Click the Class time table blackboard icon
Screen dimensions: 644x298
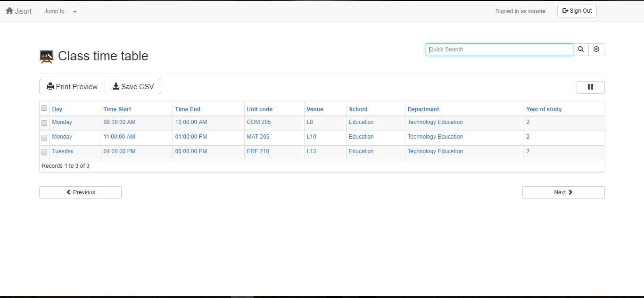pos(46,57)
